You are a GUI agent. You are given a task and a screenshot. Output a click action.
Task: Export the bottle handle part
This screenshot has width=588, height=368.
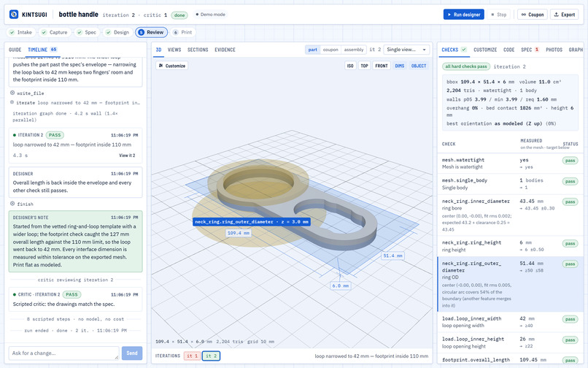564,15
